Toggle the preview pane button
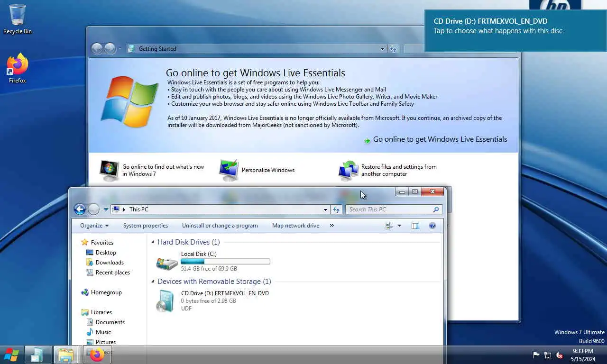 pos(415,226)
